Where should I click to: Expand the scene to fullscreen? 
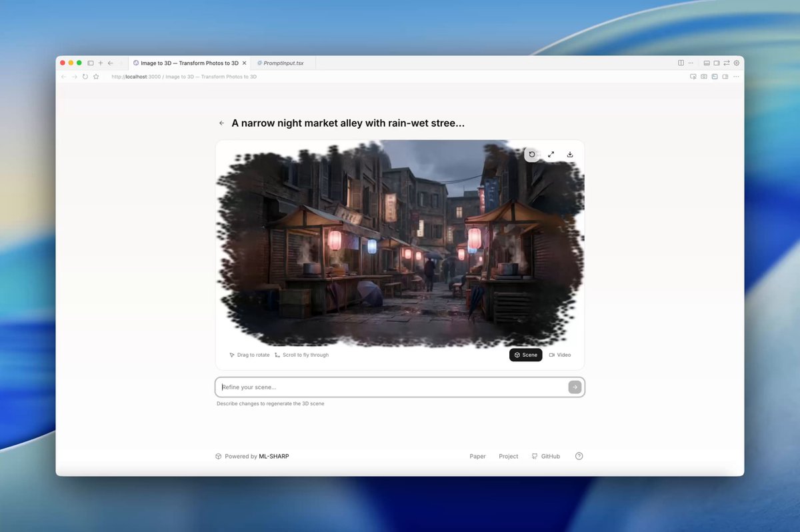[551, 155]
